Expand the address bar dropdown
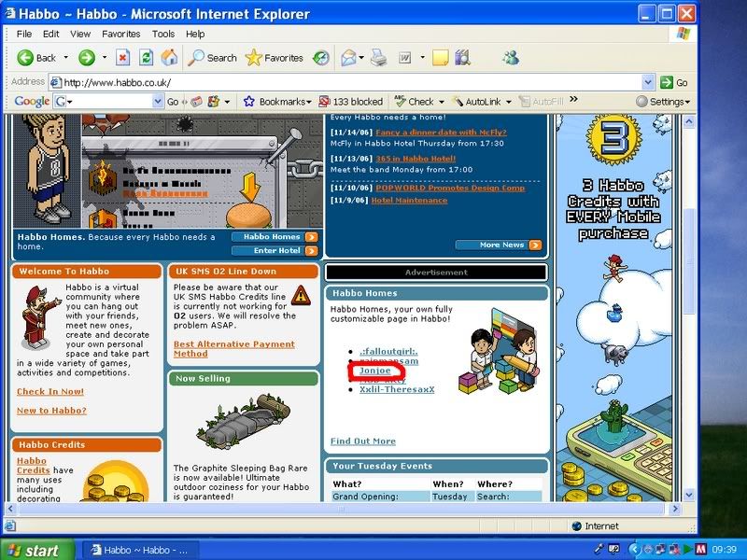Screen dimensions: 747x560 (x=648, y=82)
